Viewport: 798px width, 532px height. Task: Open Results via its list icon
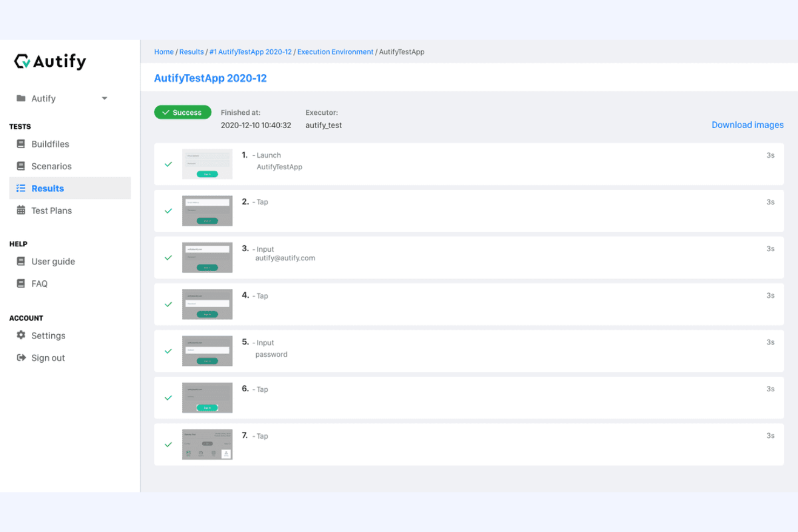click(21, 188)
